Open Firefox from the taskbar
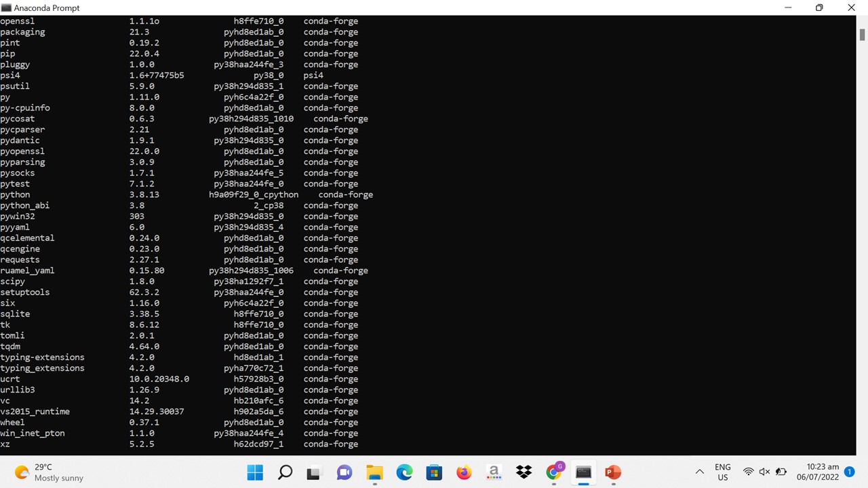This screenshot has width=868, height=488. (464, 472)
